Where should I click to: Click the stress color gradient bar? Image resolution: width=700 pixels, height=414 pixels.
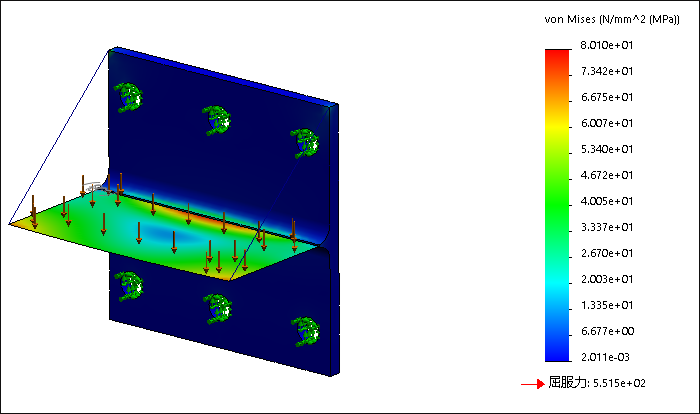(557, 205)
